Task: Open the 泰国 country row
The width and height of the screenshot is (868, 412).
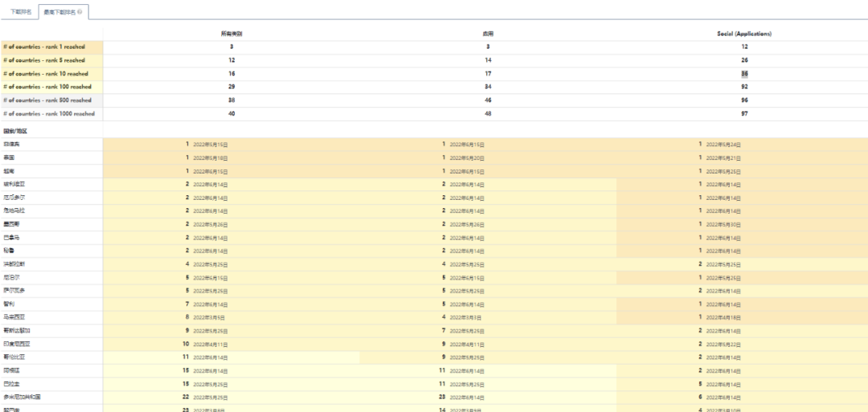Action: [x=9, y=158]
